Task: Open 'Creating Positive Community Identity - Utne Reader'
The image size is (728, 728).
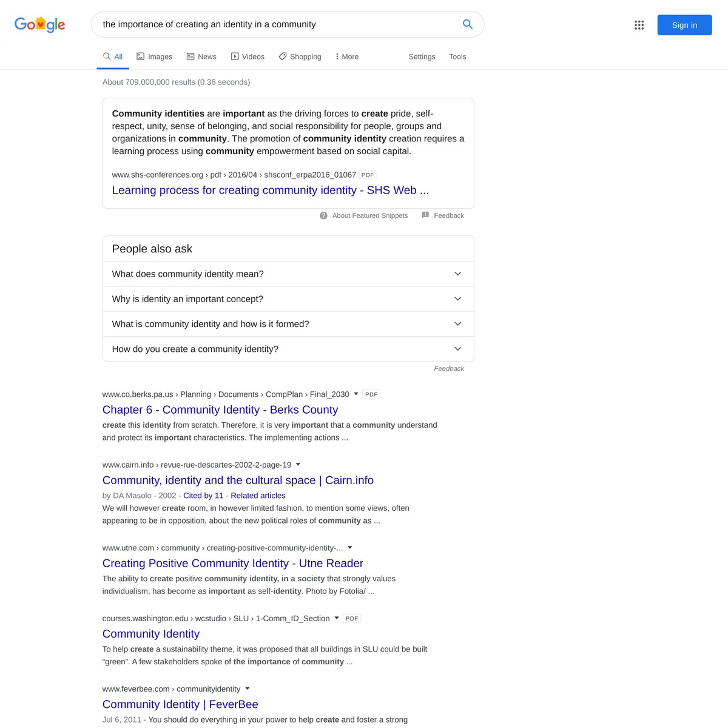Action: [x=232, y=563]
